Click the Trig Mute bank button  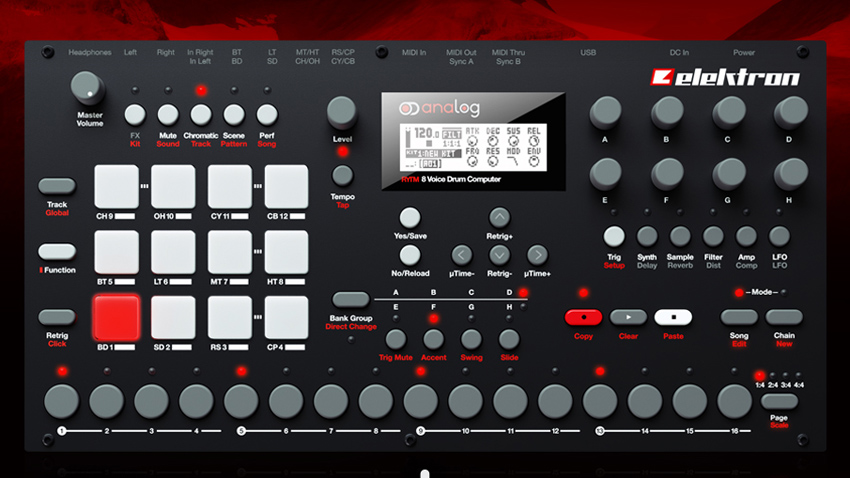pyautogui.click(x=396, y=340)
